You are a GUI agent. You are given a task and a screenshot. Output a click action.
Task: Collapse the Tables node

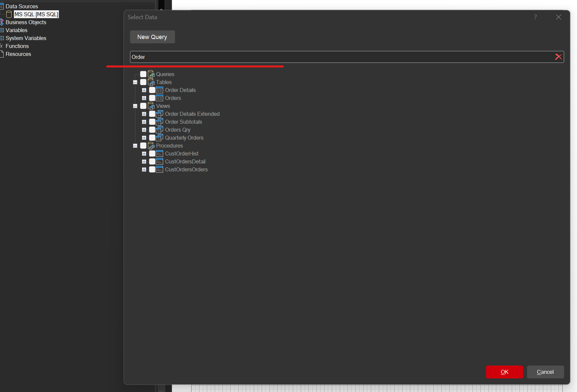[x=135, y=82]
